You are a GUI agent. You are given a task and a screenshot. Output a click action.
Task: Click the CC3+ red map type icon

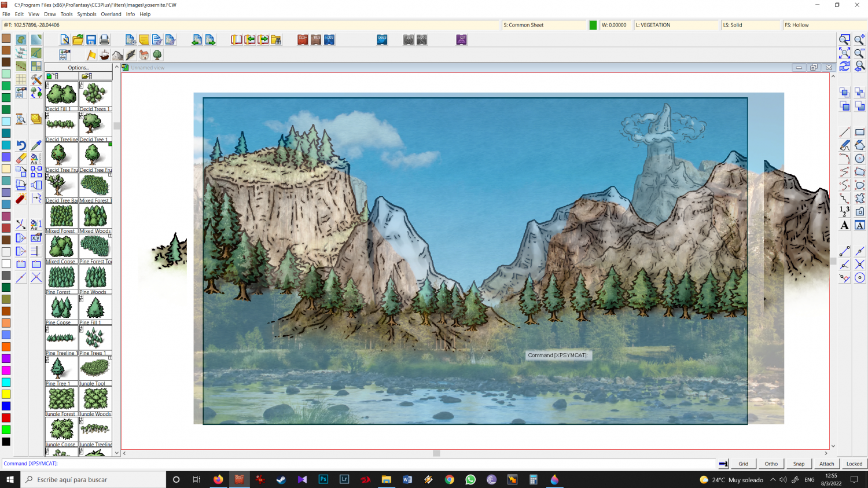[303, 39]
